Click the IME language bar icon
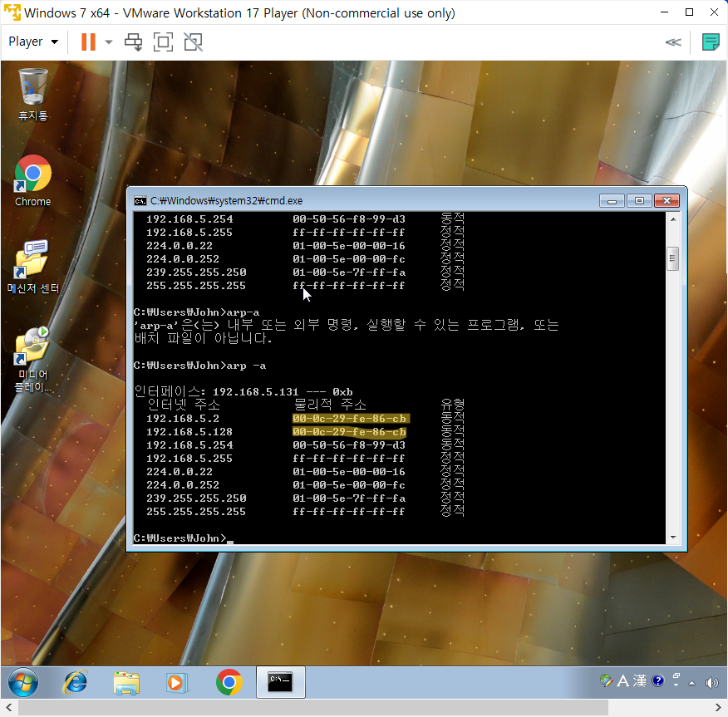The width and height of the screenshot is (728, 717). tap(606, 680)
